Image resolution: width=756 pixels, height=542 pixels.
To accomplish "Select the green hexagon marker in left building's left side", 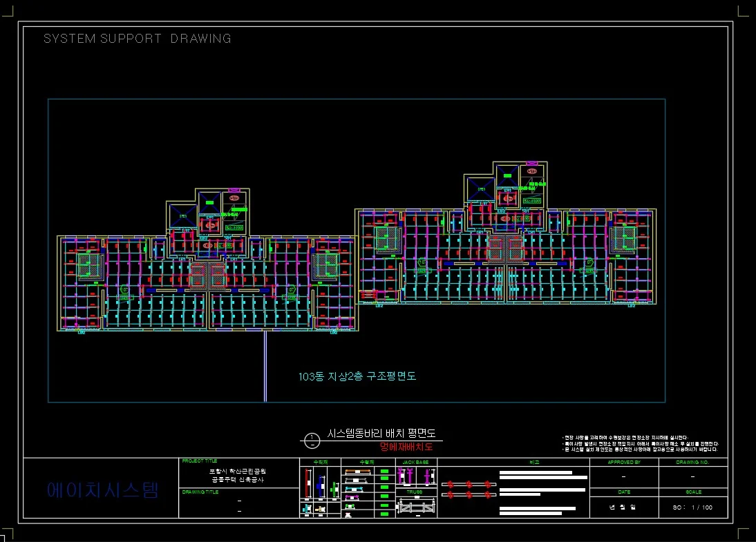I will [x=124, y=290].
